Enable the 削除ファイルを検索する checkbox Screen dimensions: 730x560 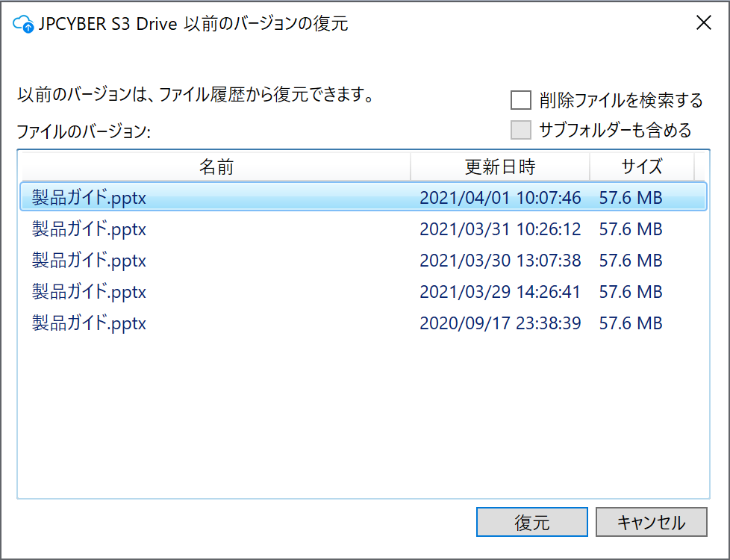pos(520,100)
